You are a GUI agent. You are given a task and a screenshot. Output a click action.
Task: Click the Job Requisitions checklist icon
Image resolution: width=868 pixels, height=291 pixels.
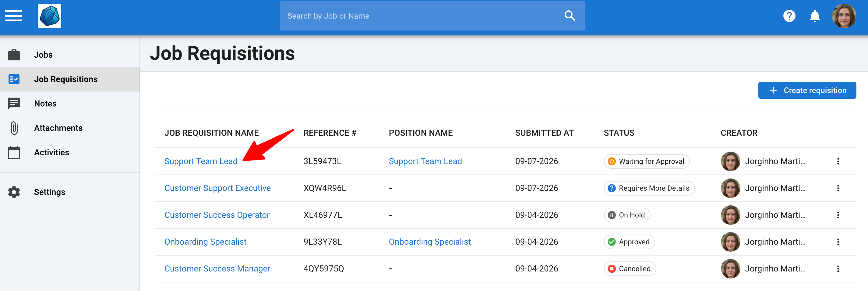(x=14, y=79)
